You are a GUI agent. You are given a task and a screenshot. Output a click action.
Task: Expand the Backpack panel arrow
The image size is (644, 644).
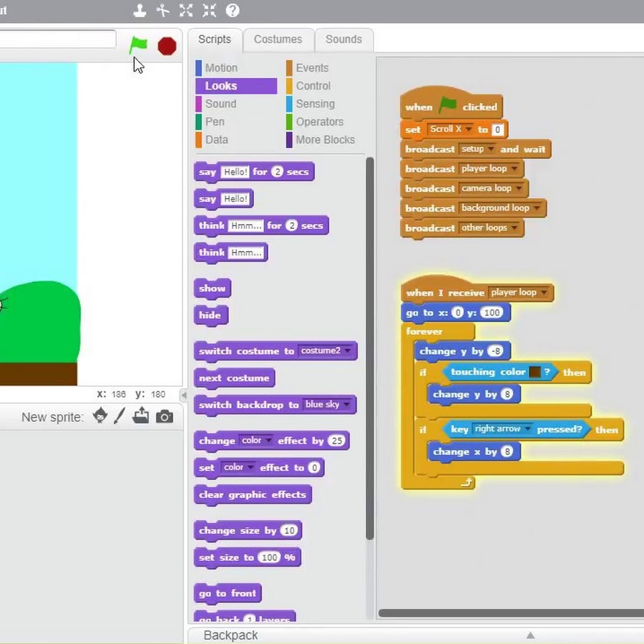531,635
